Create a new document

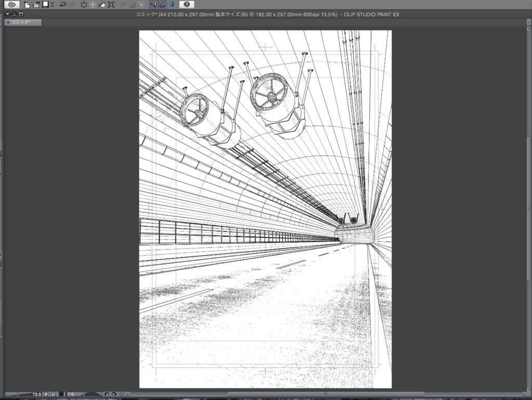pyautogui.click(x=27, y=5)
